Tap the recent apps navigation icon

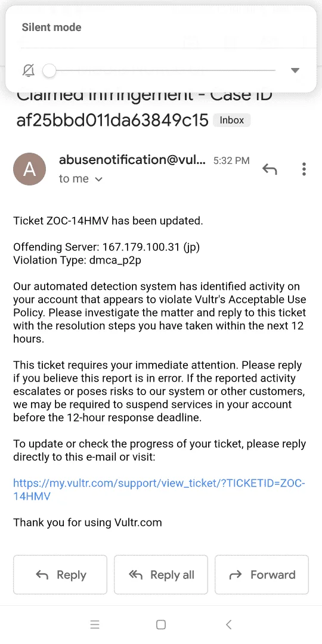[x=95, y=625]
